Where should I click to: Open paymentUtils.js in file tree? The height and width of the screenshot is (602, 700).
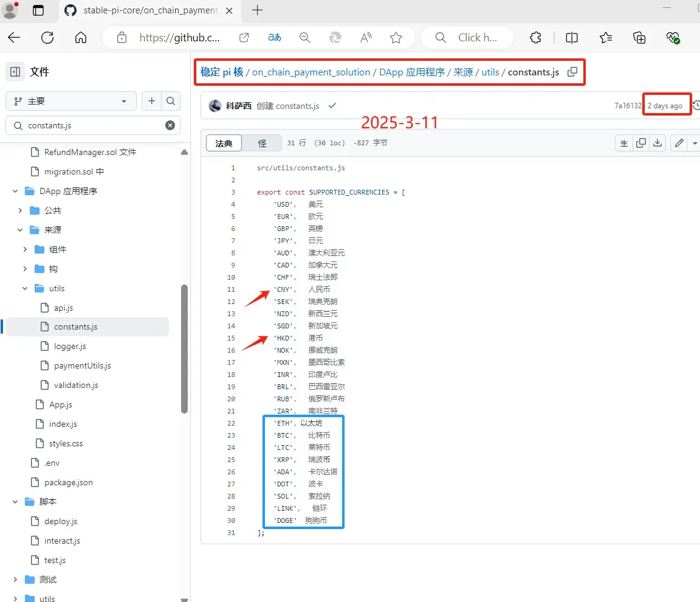pos(83,365)
